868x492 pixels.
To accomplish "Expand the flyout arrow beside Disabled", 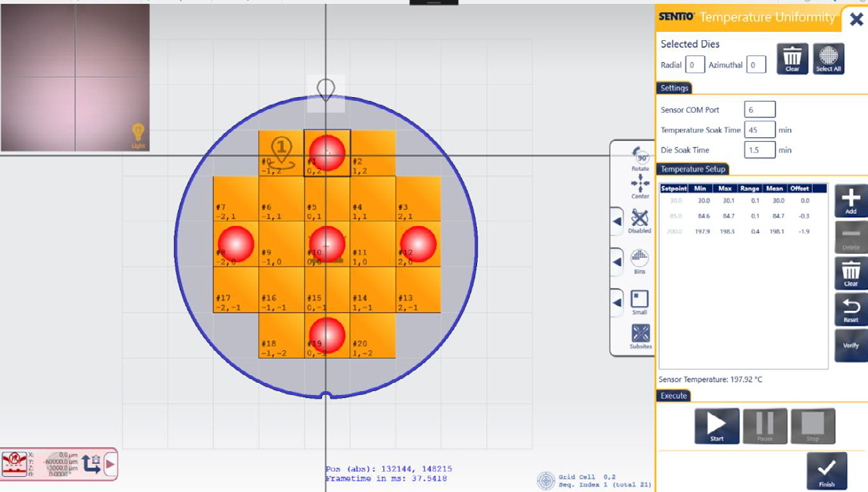I will (617, 221).
